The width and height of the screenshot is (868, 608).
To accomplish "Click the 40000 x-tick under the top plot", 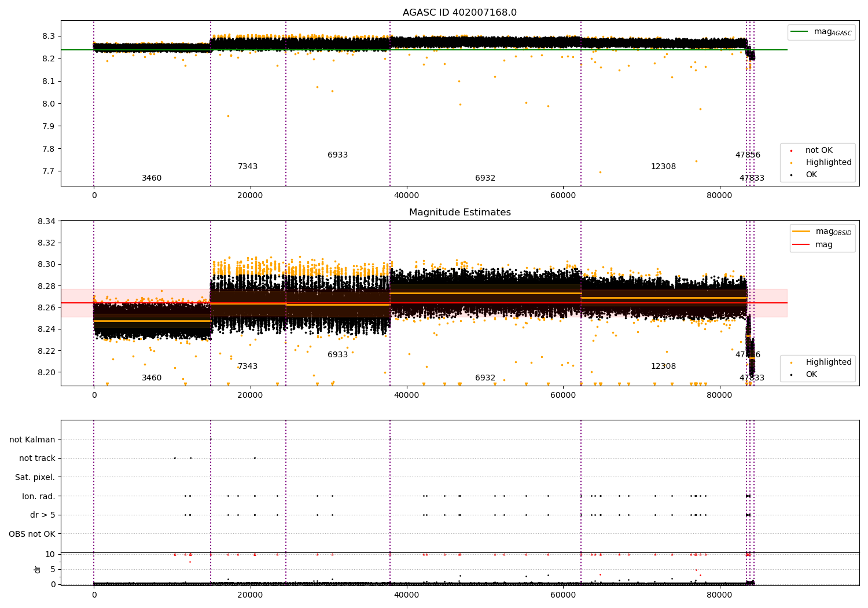I will [407, 196].
